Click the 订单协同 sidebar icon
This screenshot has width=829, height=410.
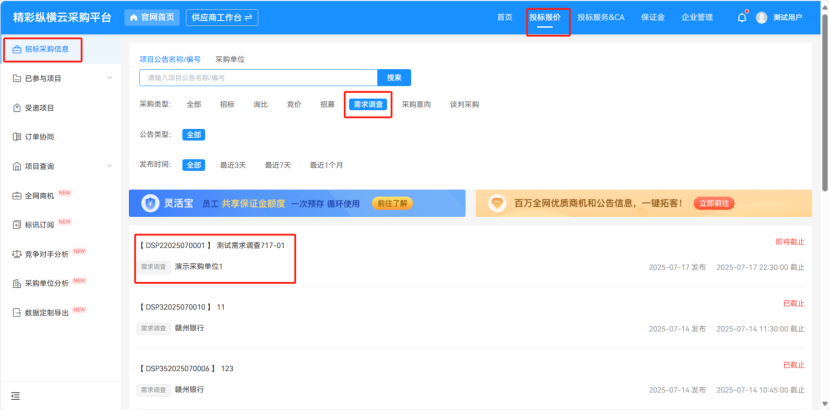click(x=16, y=137)
